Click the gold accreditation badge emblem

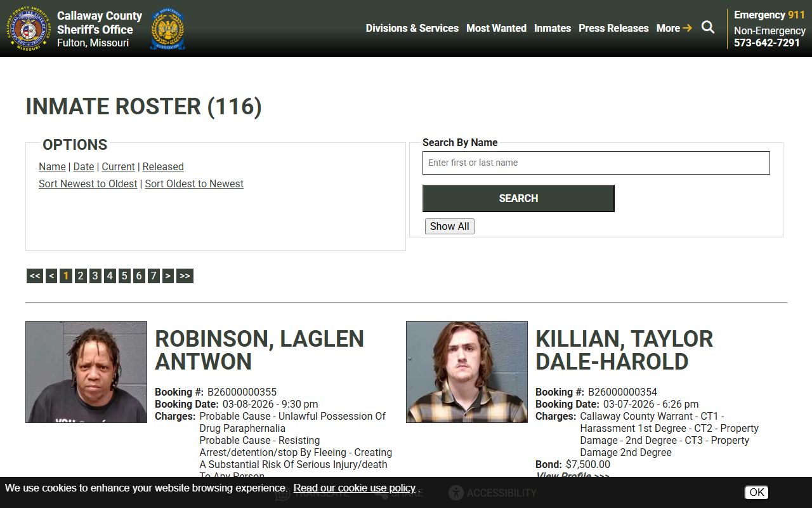(167, 29)
